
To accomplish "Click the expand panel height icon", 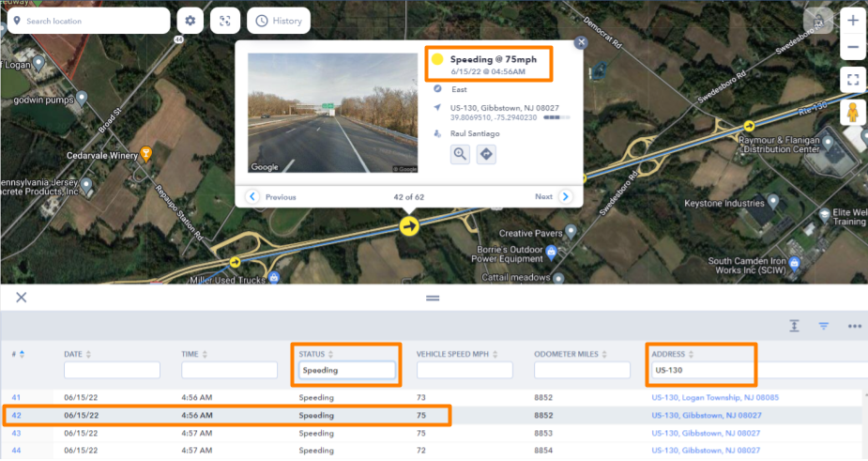I will click(x=794, y=327).
